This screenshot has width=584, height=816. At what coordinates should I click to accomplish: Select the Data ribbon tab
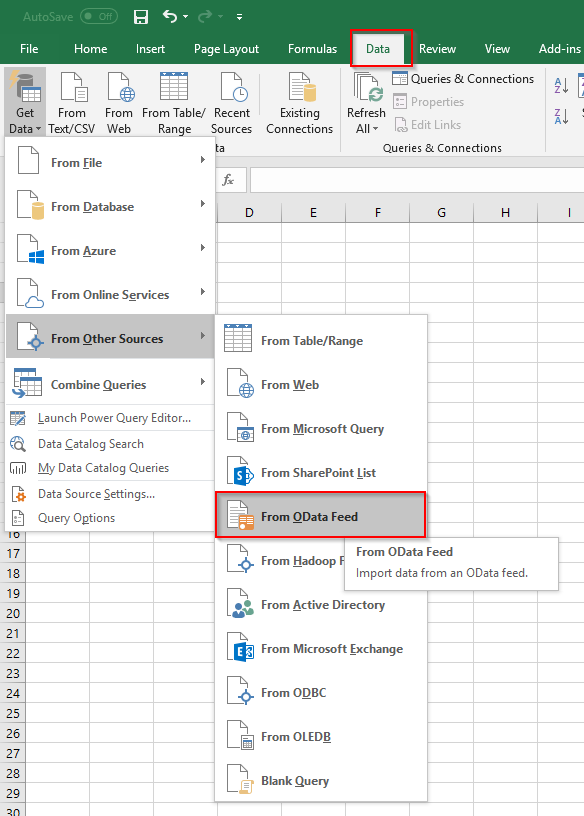pos(378,49)
